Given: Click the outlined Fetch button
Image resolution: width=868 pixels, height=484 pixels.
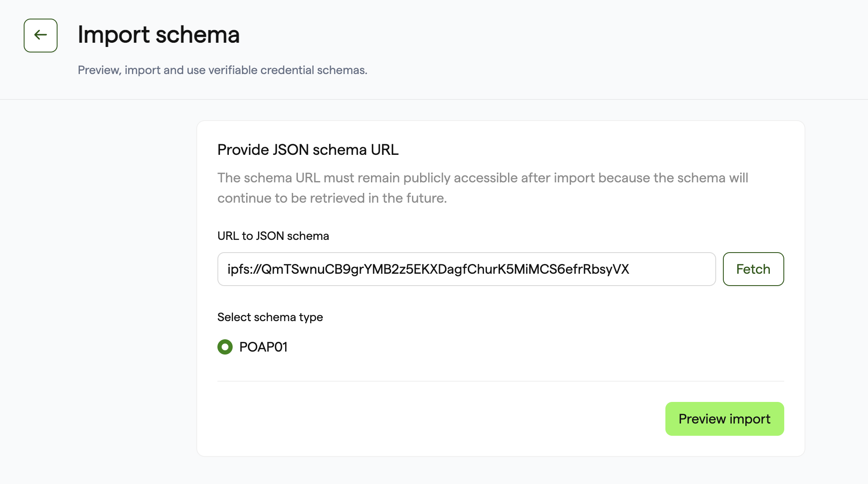Looking at the screenshot, I should (753, 269).
